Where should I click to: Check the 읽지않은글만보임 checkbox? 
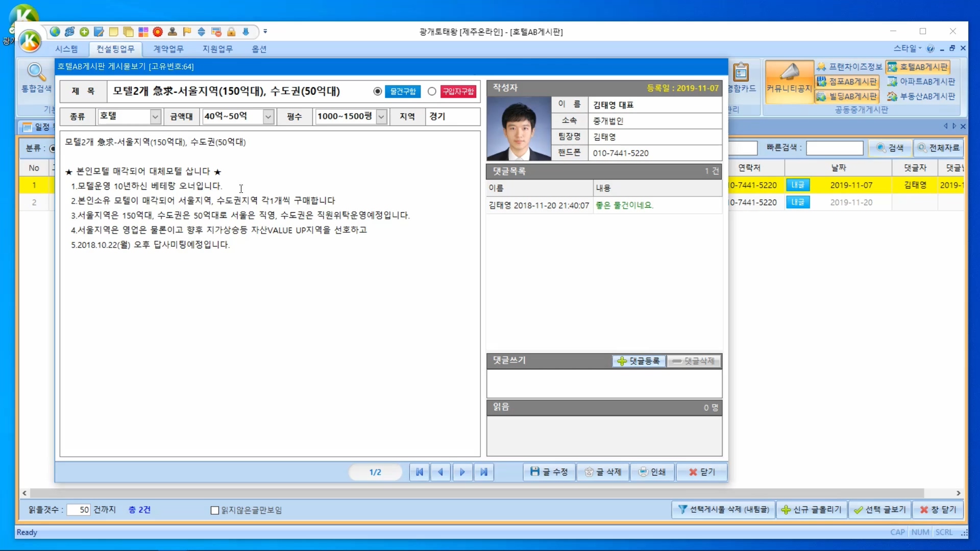[215, 510]
